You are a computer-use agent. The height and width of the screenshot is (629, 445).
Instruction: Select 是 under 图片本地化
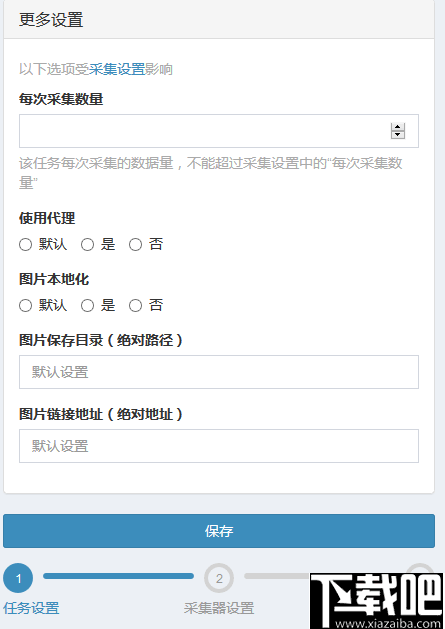(x=87, y=305)
